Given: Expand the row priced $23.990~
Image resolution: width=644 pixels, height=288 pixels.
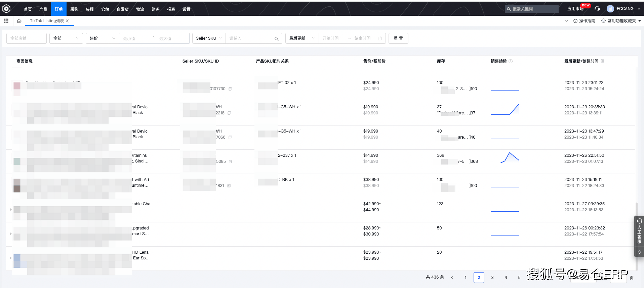Looking at the screenshot, I should click(10, 258).
